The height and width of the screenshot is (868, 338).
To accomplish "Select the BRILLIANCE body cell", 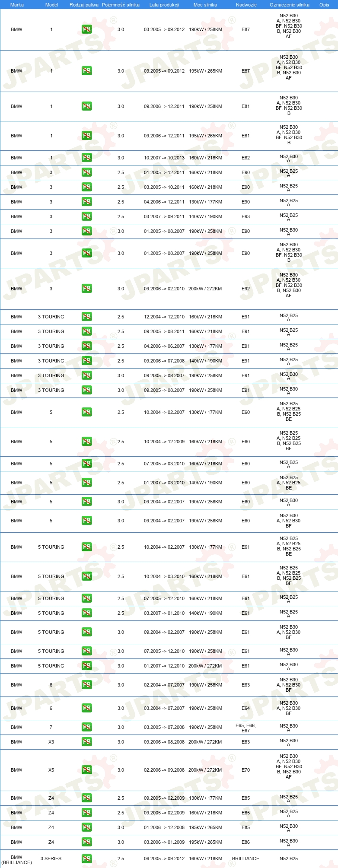I will (246, 858).
